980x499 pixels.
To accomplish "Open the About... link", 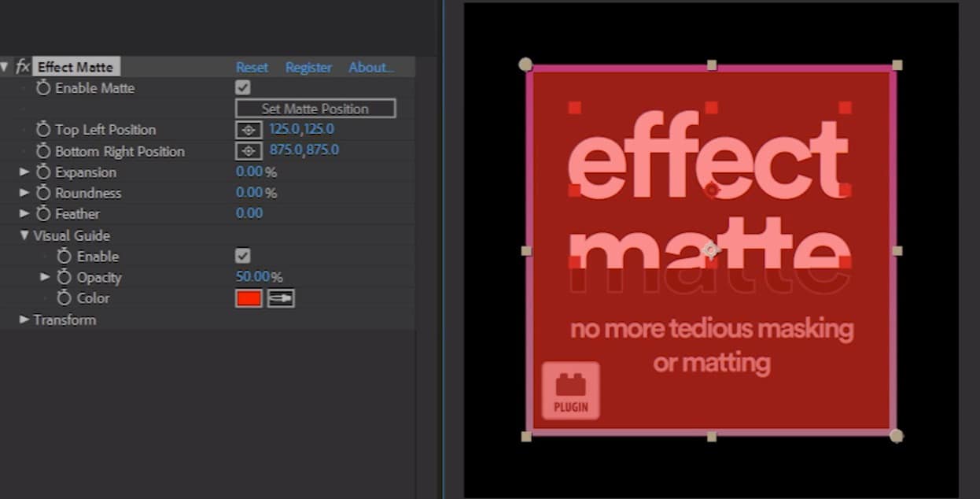I will [371, 68].
